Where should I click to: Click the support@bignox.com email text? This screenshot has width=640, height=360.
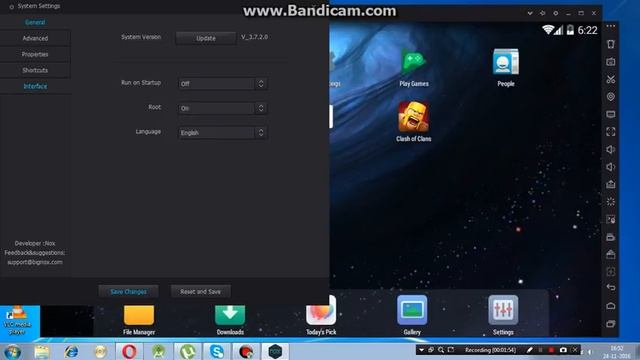[x=35, y=262]
